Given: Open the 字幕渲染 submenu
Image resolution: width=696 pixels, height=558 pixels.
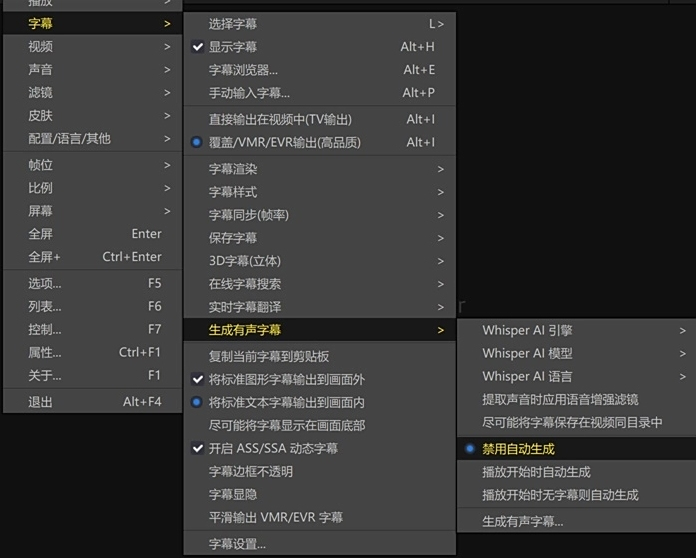Looking at the screenshot, I should click(x=232, y=169).
